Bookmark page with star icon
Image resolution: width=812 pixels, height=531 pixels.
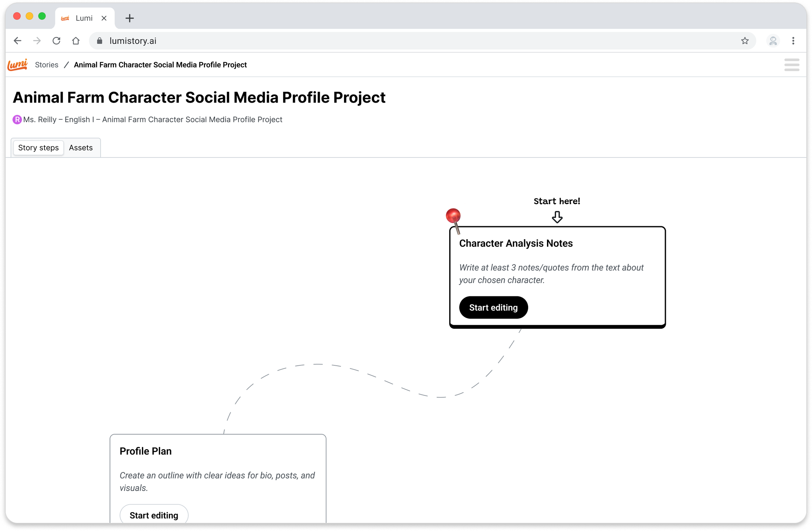(744, 41)
